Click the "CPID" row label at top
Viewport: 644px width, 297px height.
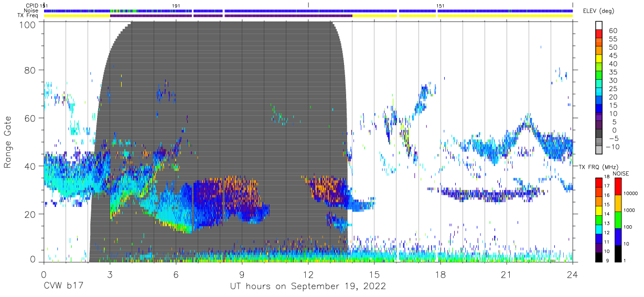point(32,5)
